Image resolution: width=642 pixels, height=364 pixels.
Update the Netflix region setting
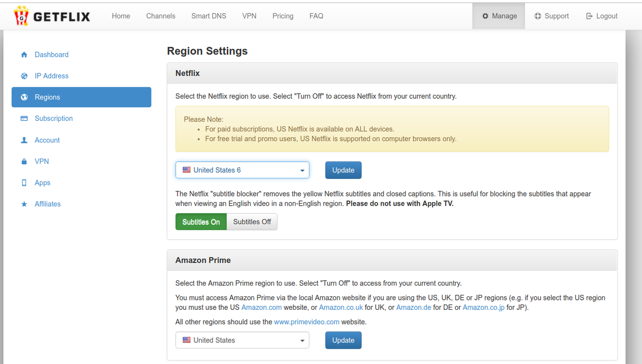(343, 170)
